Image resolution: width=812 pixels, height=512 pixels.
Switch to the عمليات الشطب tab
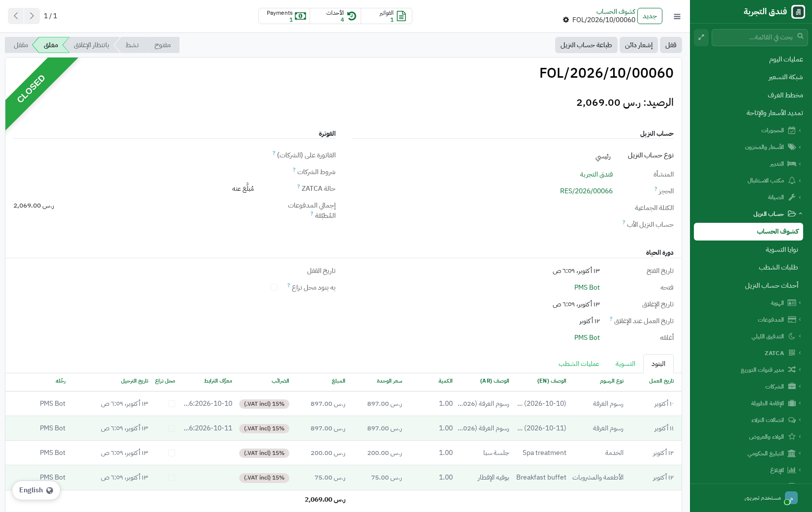[x=579, y=364]
